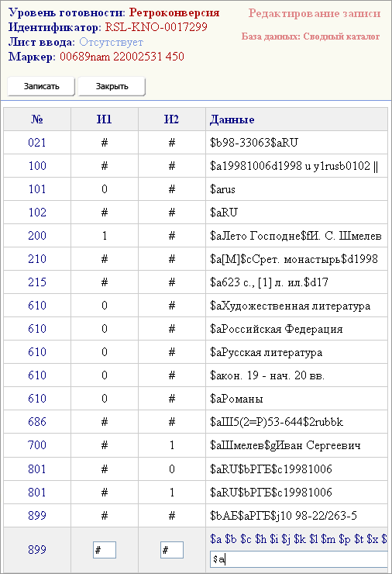Insert subfield $i from subfield list
Screen dimensions: 392x574
coord(274,539)
